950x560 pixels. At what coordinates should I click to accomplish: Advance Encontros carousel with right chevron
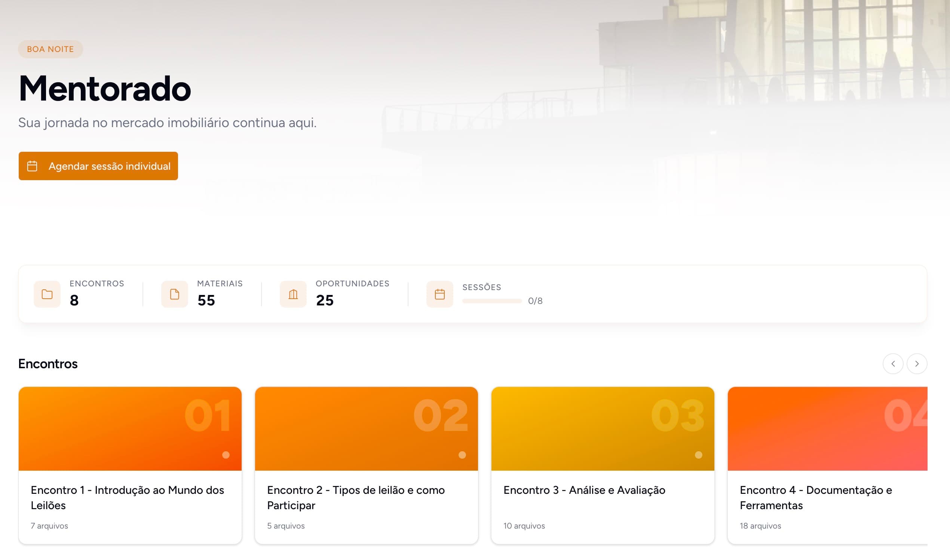click(x=917, y=364)
